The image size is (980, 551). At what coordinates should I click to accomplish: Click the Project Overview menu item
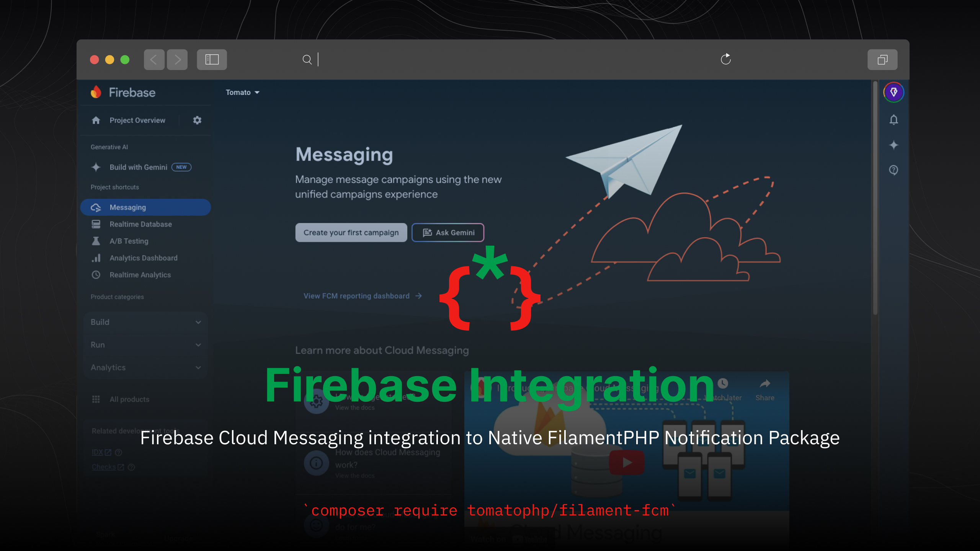(137, 120)
